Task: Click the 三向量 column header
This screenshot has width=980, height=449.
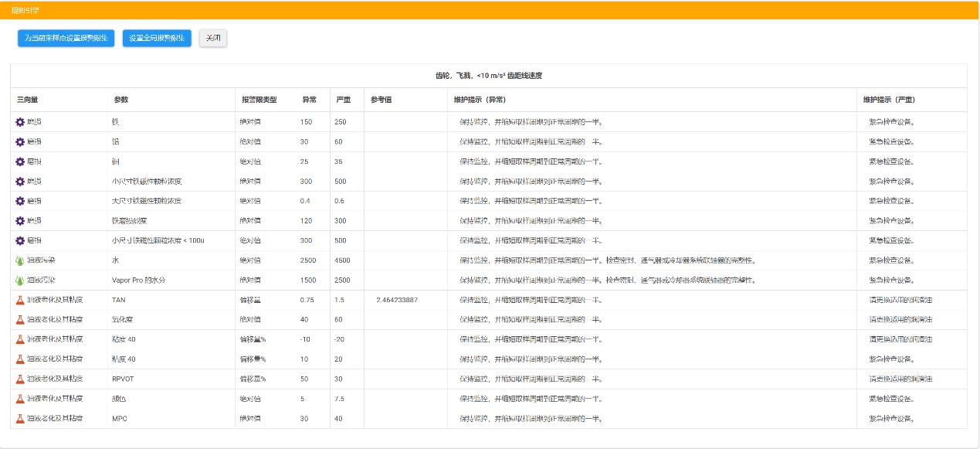Action: [28, 100]
